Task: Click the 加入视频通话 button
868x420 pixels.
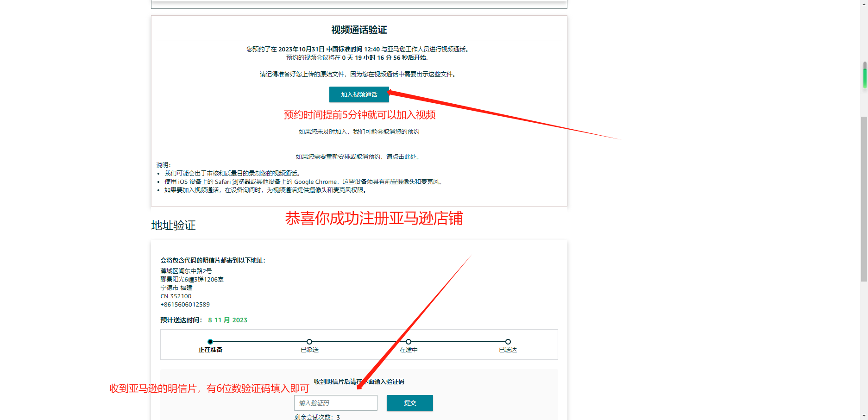Action: (359, 94)
